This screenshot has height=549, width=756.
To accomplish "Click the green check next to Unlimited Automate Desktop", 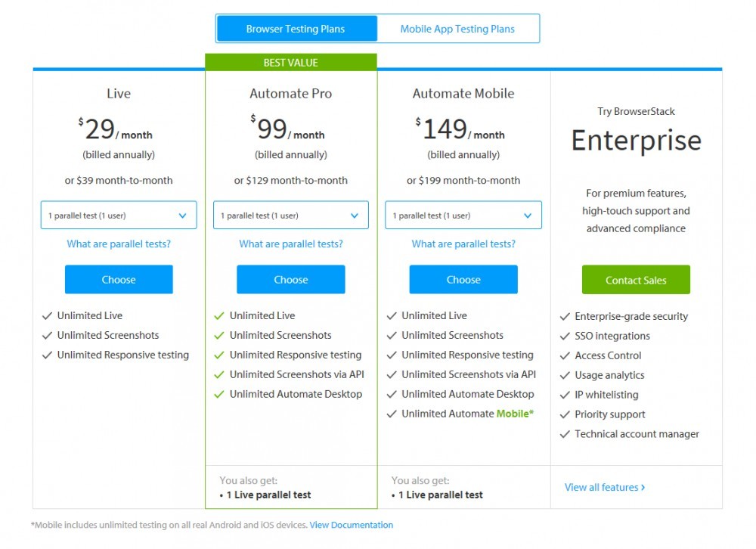I will point(218,394).
